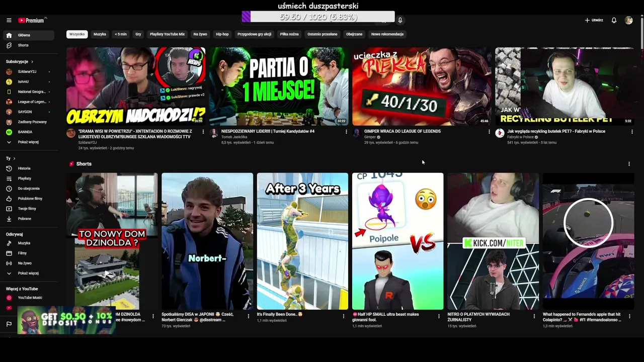Open more options for GIMPER WRACA video
The image size is (644, 362).
pyautogui.click(x=489, y=132)
